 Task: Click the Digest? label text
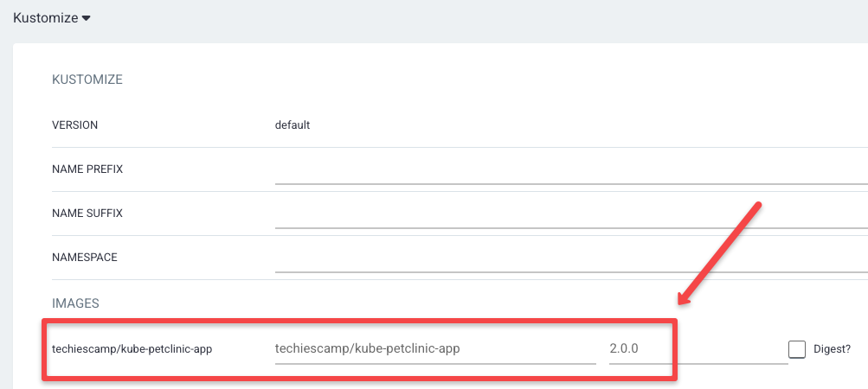click(832, 349)
